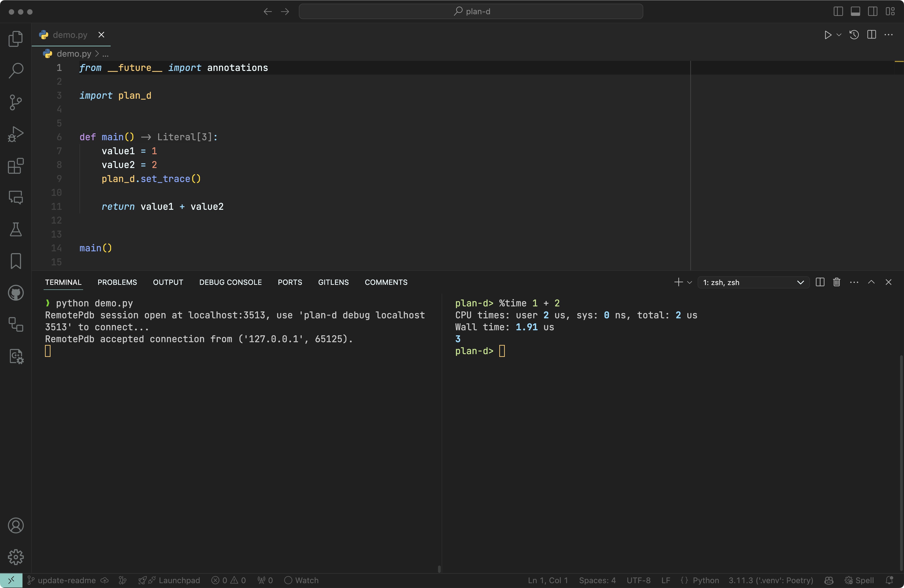Image resolution: width=904 pixels, height=588 pixels.
Task: Click the plan-d command center search field
Action: pyautogui.click(x=471, y=11)
